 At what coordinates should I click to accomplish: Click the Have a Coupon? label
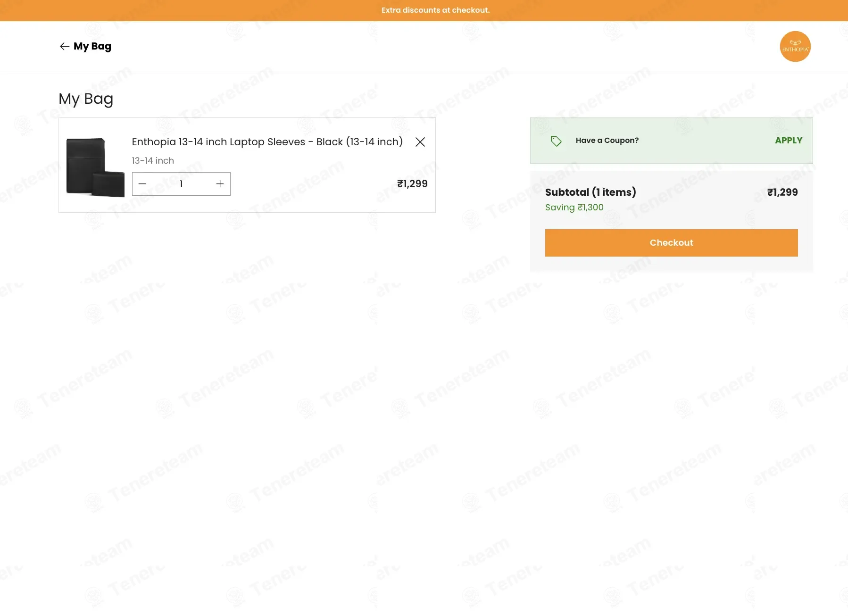(607, 141)
